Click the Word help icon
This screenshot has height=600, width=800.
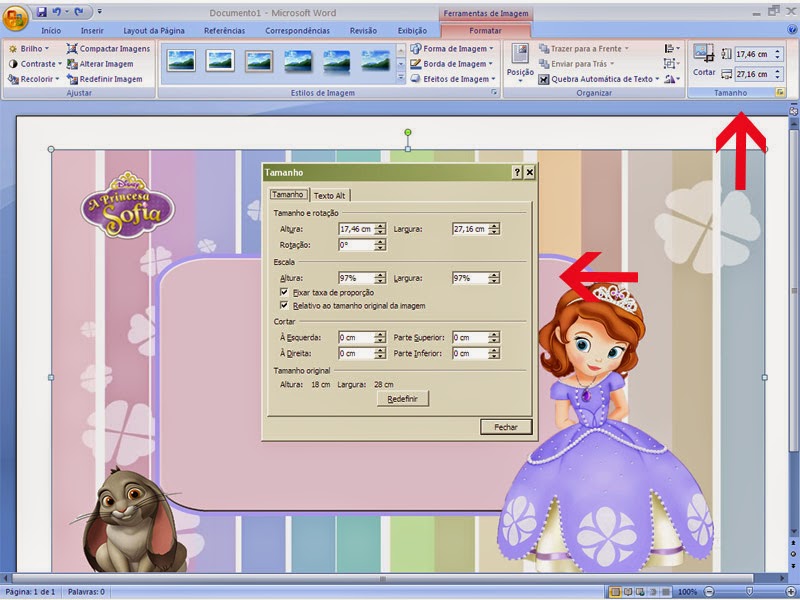pos(792,30)
